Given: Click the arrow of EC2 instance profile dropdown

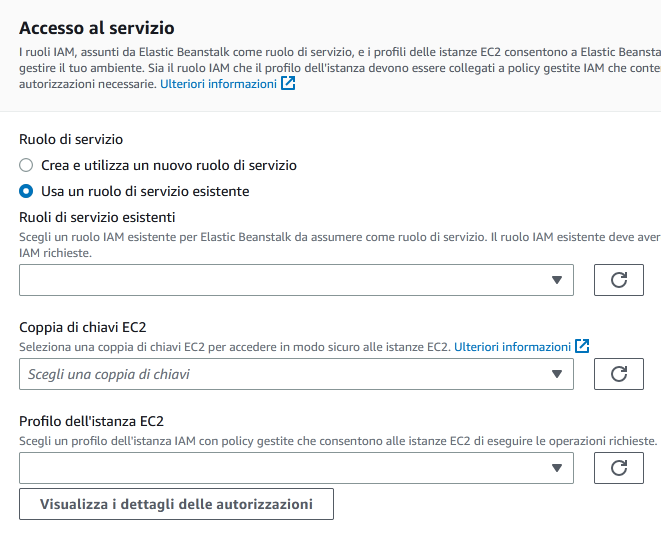Looking at the screenshot, I should pos(558,468).
